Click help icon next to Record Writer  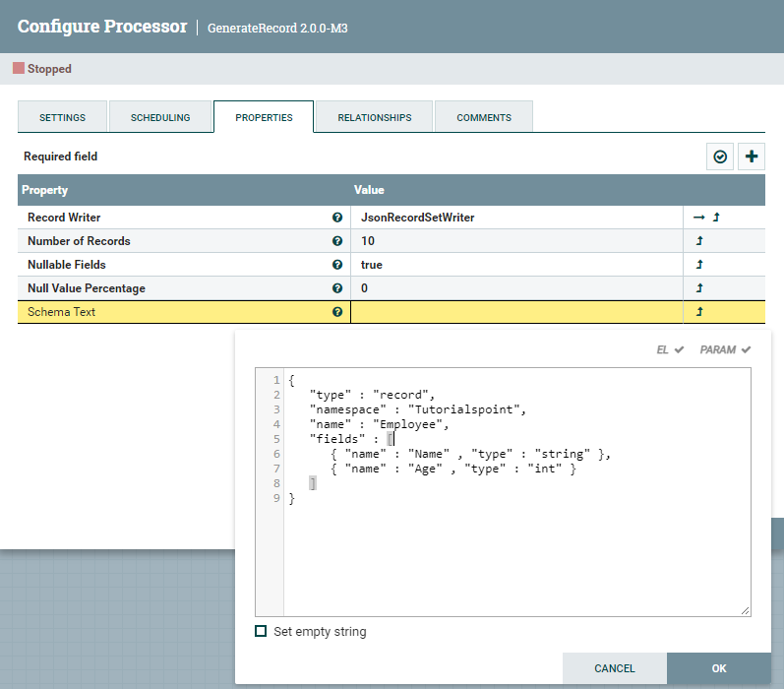(x=337, y=218)
